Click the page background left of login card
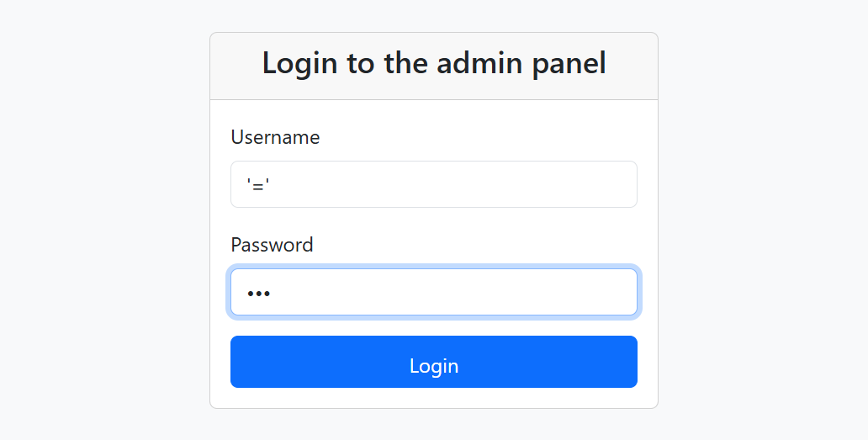868x440 pixels. click(104, 220)
